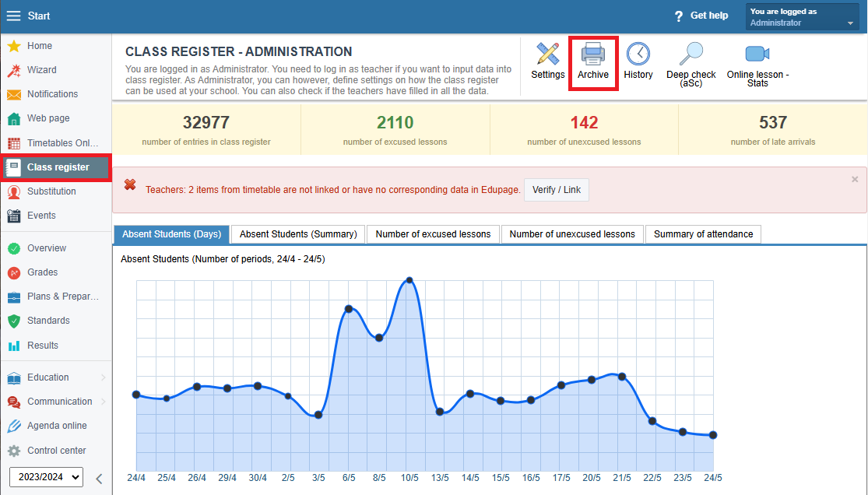The width and height of the screenshot is (868, 495).
Task: Click the Agenda online pen icon
Action: point(14,427)
